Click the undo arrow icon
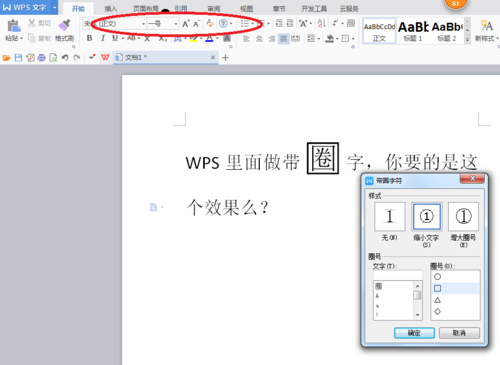 65,58
